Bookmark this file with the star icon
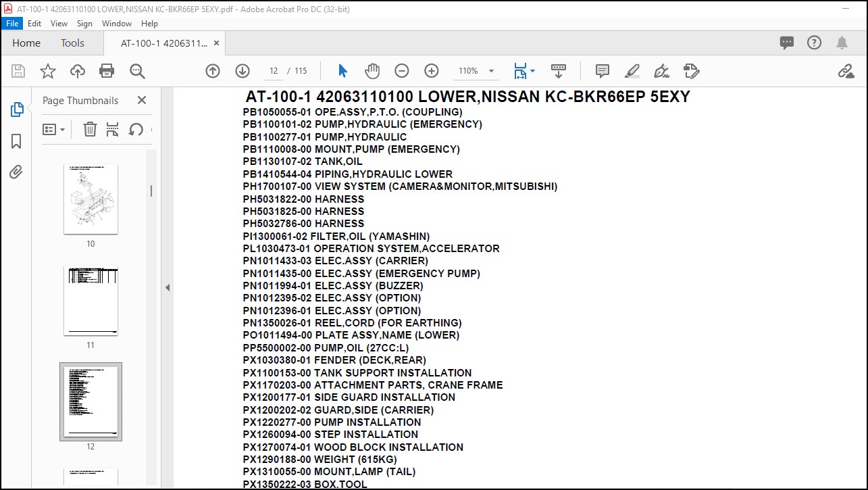The image size is (868, 490). [48, 71]
